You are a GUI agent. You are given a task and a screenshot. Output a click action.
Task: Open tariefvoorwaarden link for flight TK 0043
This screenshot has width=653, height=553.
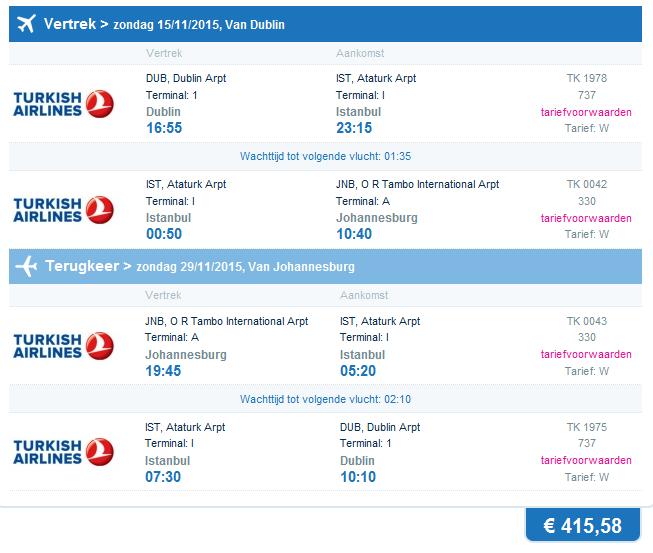click(586, 354)
